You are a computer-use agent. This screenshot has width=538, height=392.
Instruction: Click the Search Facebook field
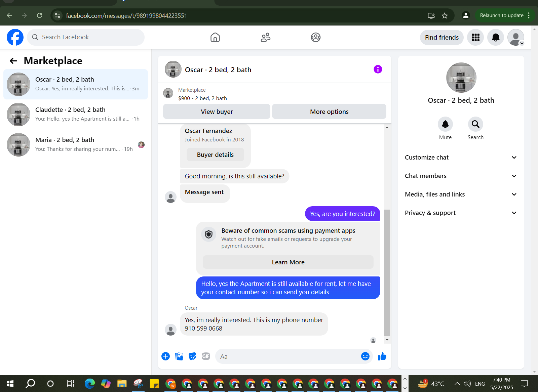[86, 37]
